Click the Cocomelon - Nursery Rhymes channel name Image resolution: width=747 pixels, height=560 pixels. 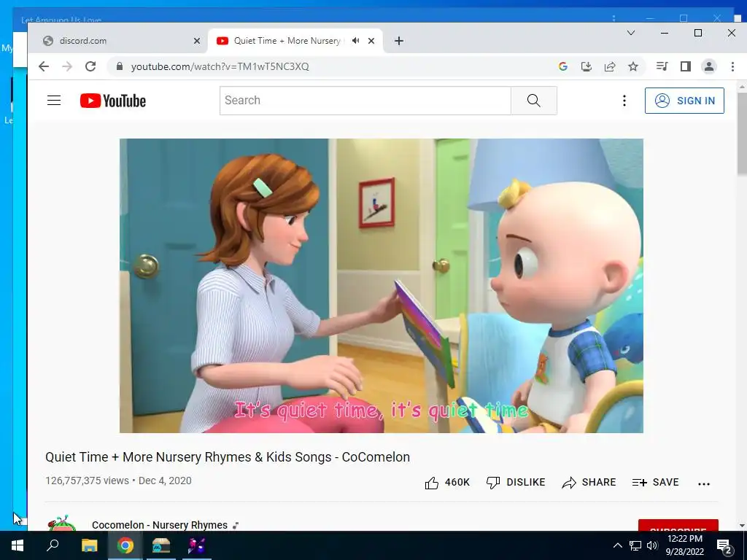(160, 525)
